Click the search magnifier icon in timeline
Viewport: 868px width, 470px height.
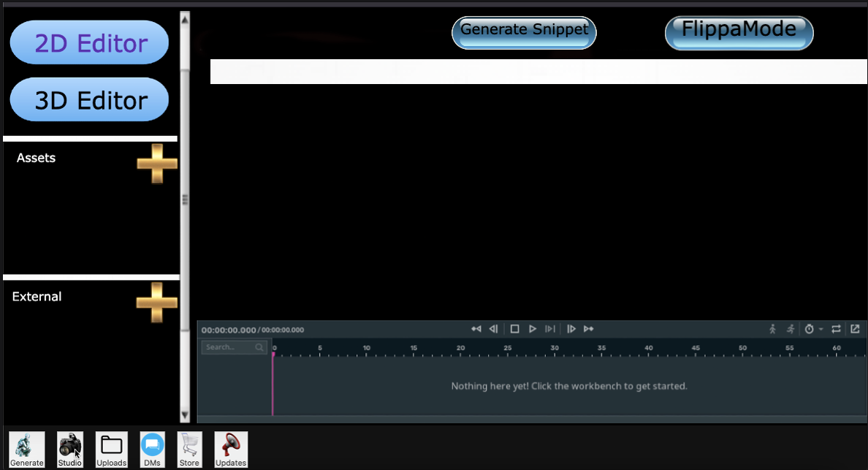click(259, 347)
